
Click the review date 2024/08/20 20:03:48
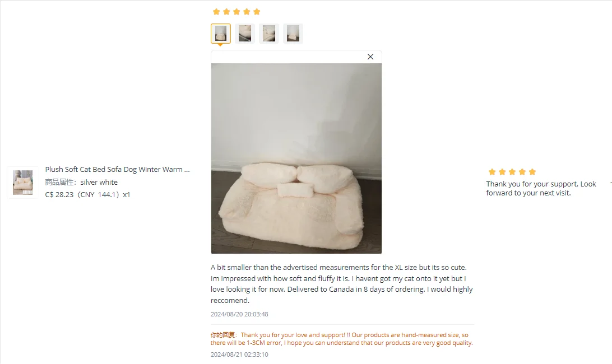point(239,314)
